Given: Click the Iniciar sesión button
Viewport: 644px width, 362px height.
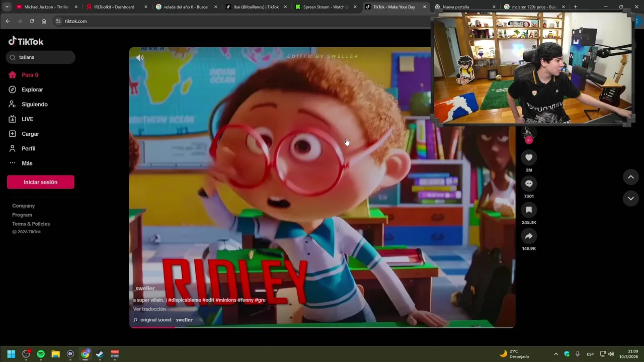Looking at the screenshot, I should pyautogui.click(x=40, y=182).
